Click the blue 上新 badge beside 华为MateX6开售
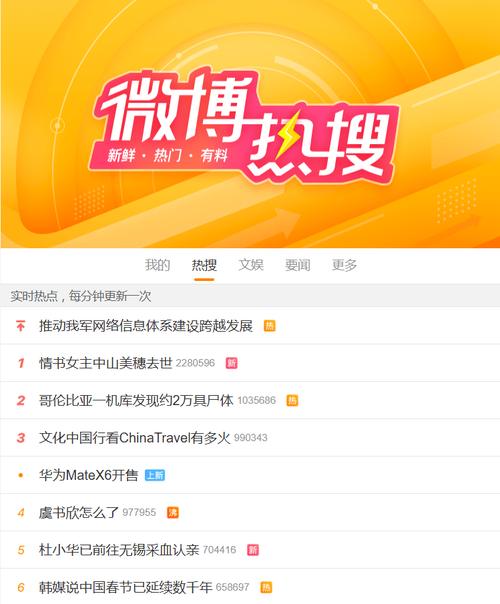500x604 pixels. 155,475
